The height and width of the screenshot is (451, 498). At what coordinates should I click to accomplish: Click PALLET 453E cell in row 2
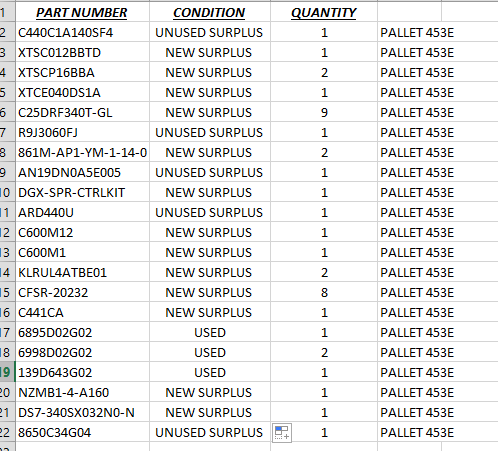coord(410,32)
